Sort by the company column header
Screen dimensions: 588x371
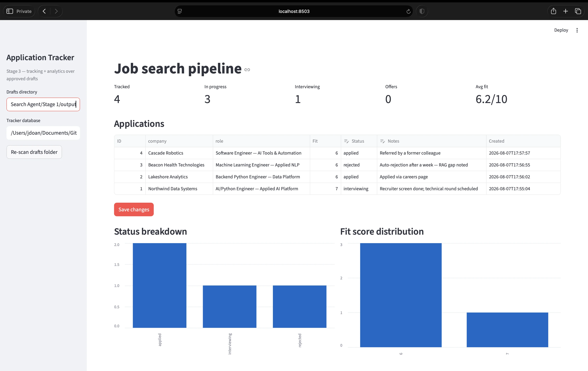(x=179, y=141)
